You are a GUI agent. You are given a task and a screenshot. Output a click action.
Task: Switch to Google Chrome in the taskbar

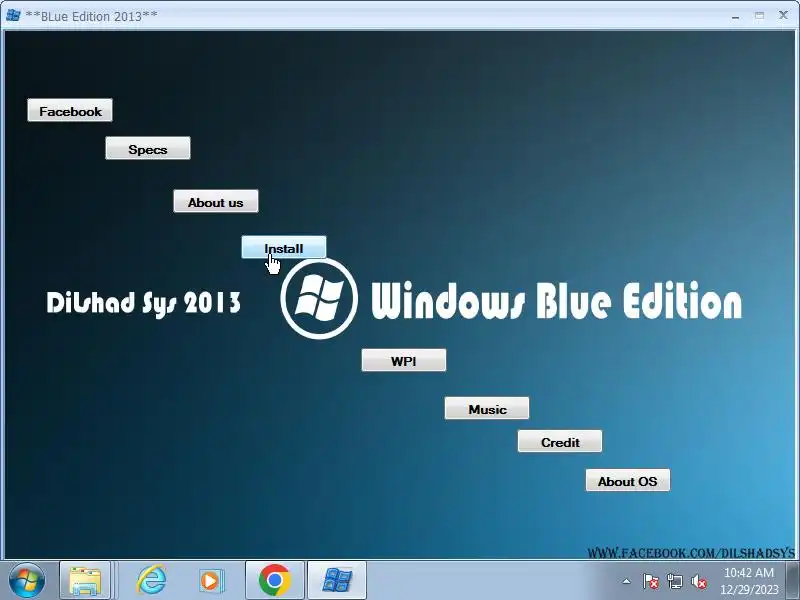click(x=275, y=581)
